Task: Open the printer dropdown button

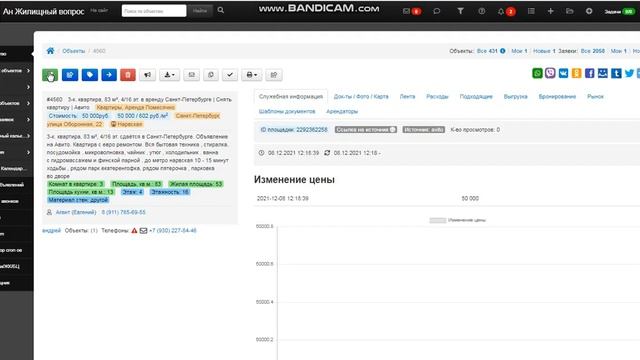Action: [x=251, y=75]
